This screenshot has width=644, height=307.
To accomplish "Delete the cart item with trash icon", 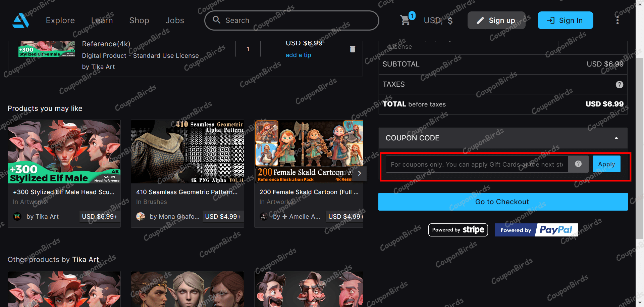I will [353, 49].
